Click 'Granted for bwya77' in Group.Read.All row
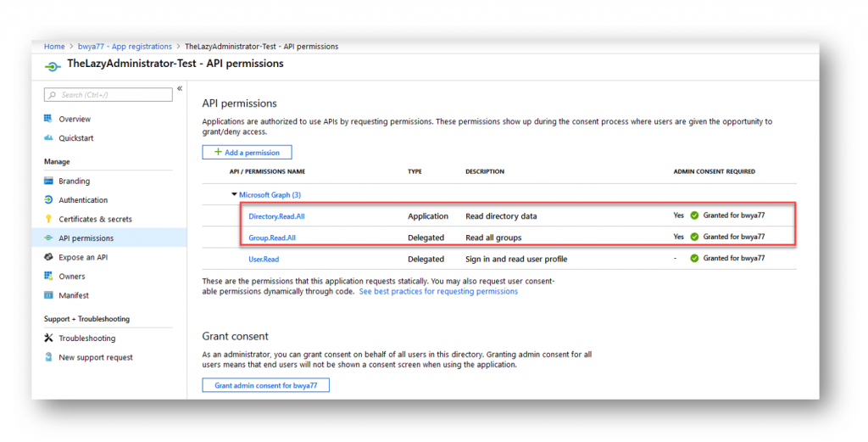The image size is (868, 442). (734, 237)
